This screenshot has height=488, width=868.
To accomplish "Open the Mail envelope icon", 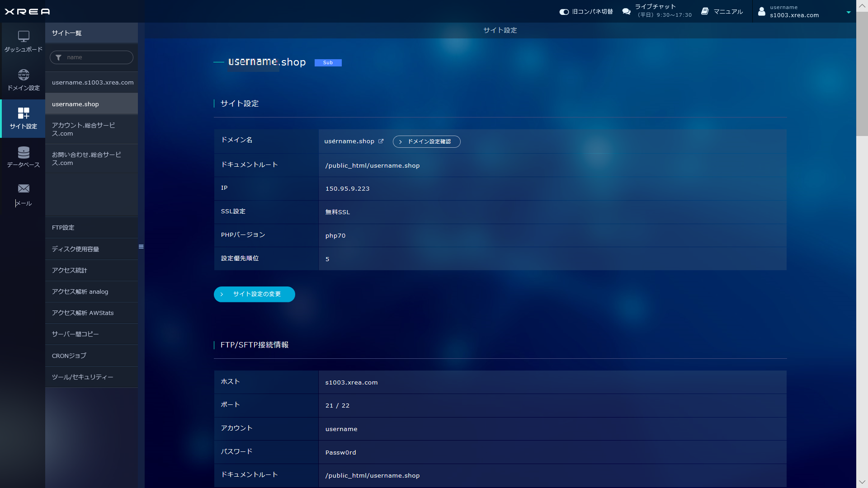I will click(x=24, y=188).
